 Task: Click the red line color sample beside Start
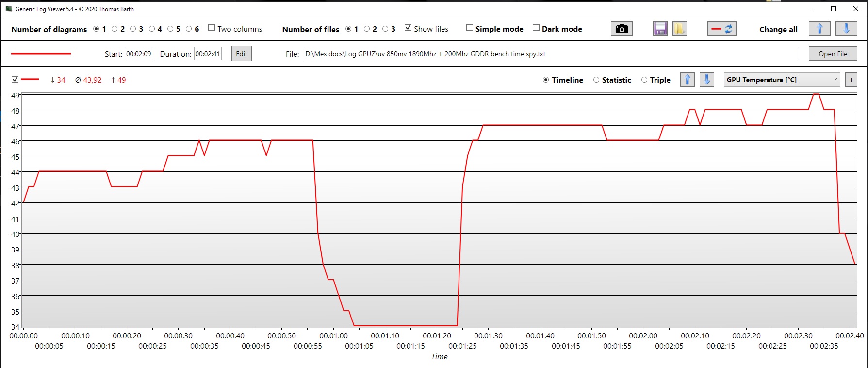click(x=41, y=54)
